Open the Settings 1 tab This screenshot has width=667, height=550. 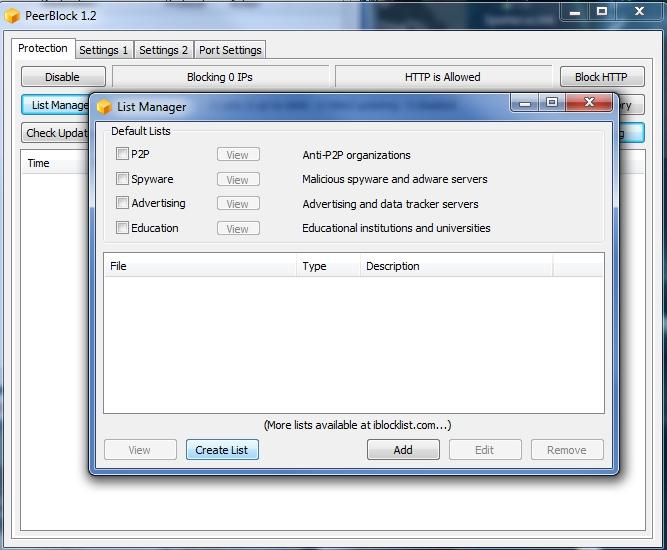[104, 50]
